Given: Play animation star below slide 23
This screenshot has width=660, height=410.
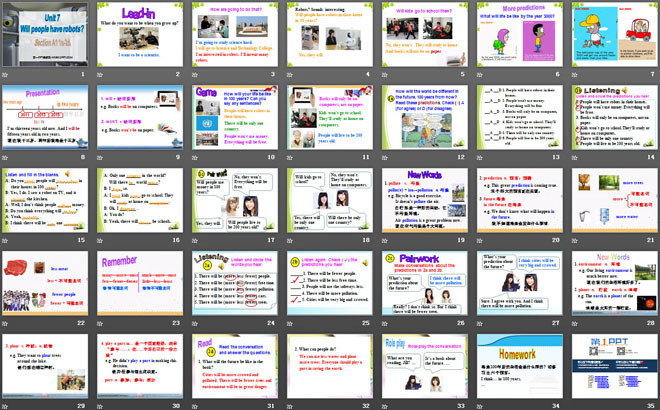Looking at the screenshot, I should (x=100, y=324).
